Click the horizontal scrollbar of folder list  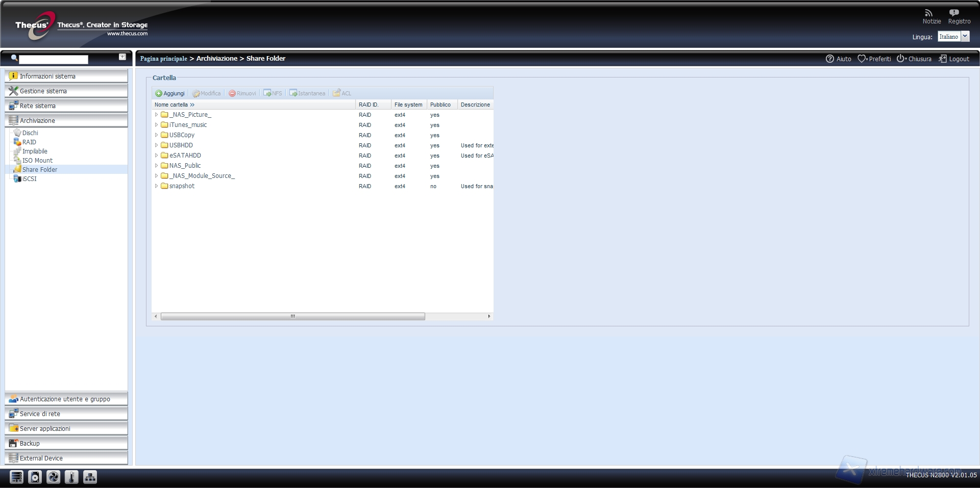pos(292,316)
